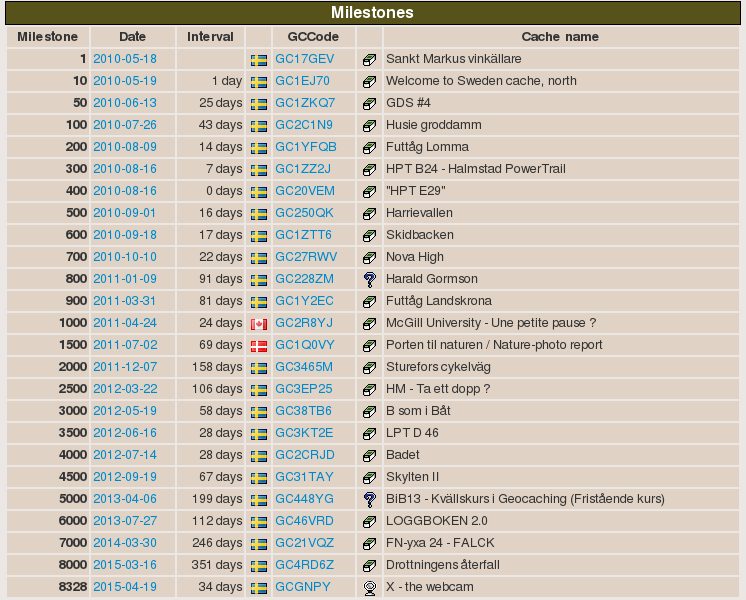
Task: Open date link 2010-05-18
Action: 125,59
